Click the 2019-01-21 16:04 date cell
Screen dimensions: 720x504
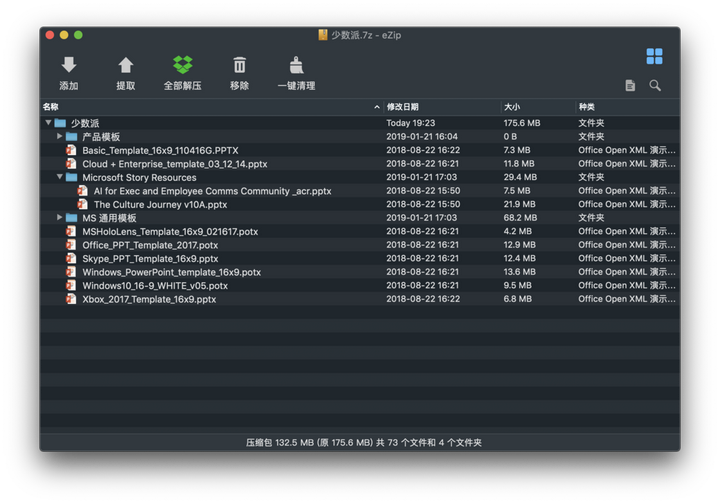point(422,136)
